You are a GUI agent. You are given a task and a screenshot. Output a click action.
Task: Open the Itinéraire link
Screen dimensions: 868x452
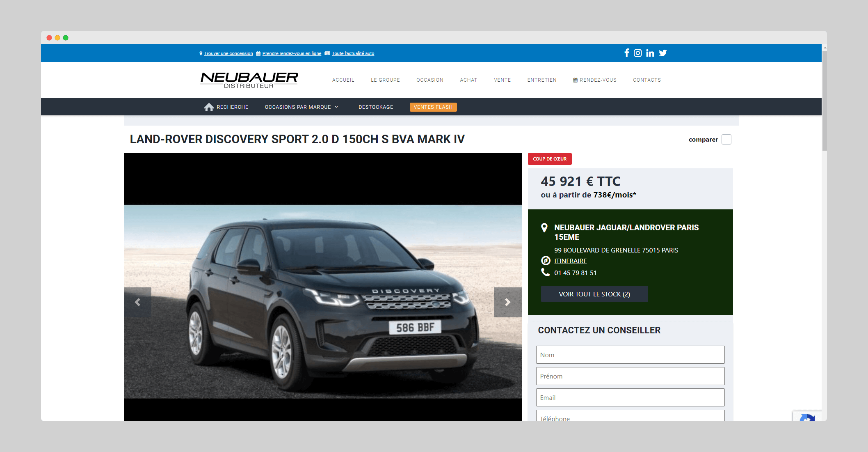tap(570, 261)
